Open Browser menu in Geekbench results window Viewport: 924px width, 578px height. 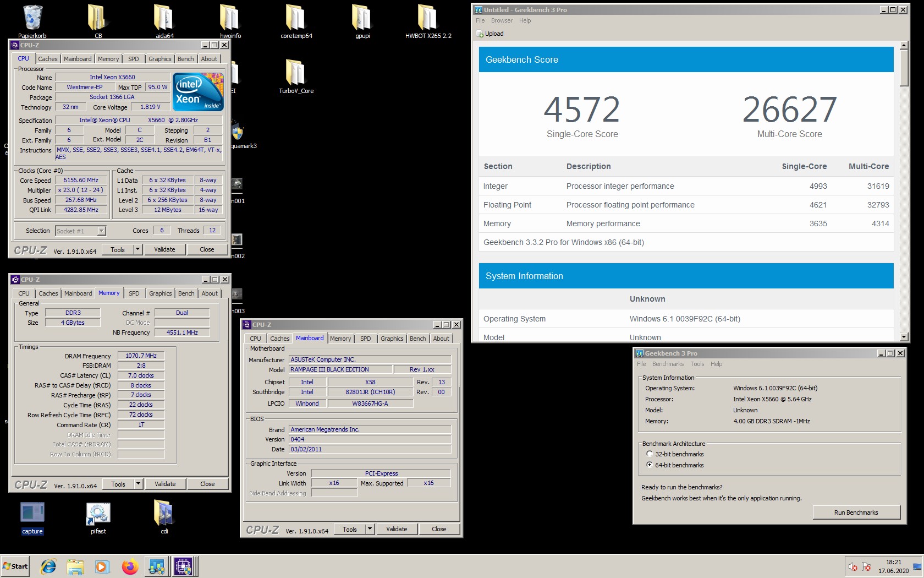pos(502,20)
